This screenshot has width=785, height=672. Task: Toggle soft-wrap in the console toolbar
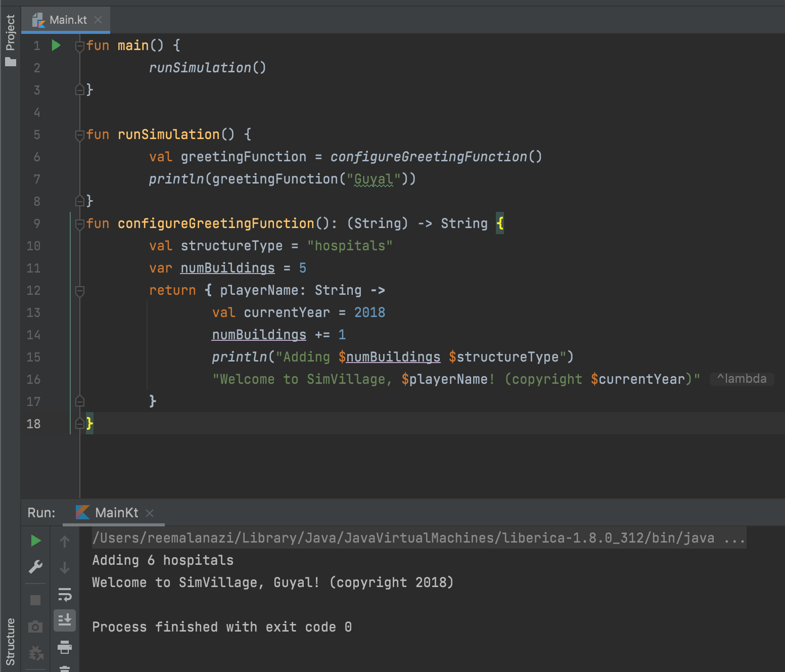[x=65, y=595]
